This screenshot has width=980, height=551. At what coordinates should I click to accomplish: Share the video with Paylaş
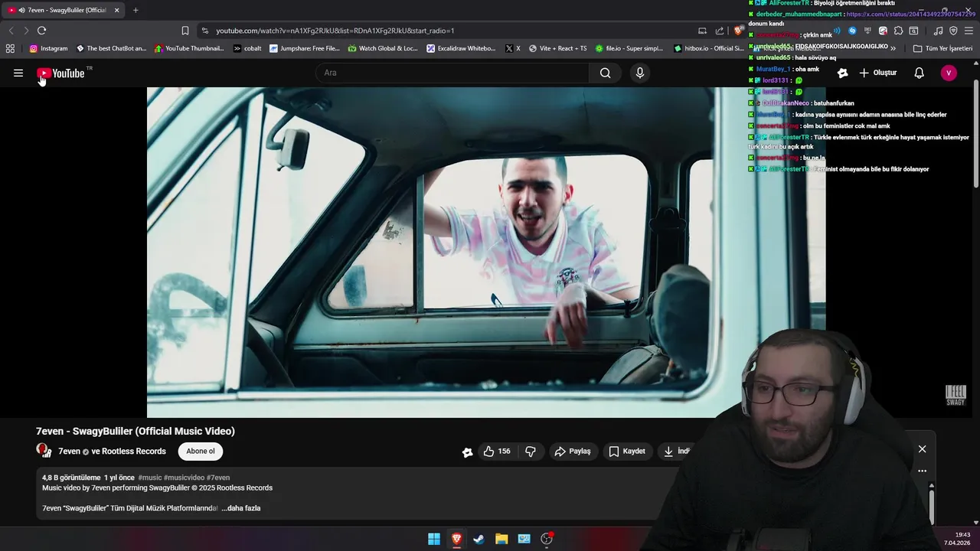(x=573, y=452)
